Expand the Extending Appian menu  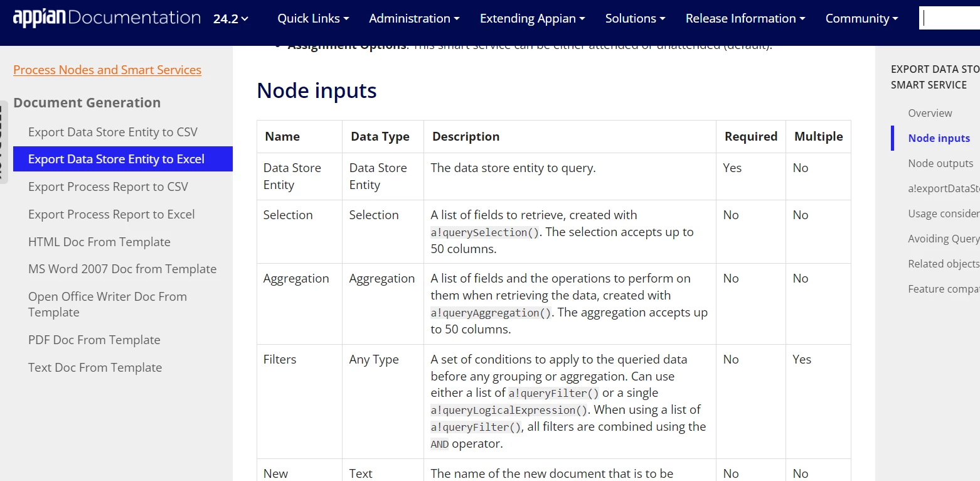click(532, 19)
